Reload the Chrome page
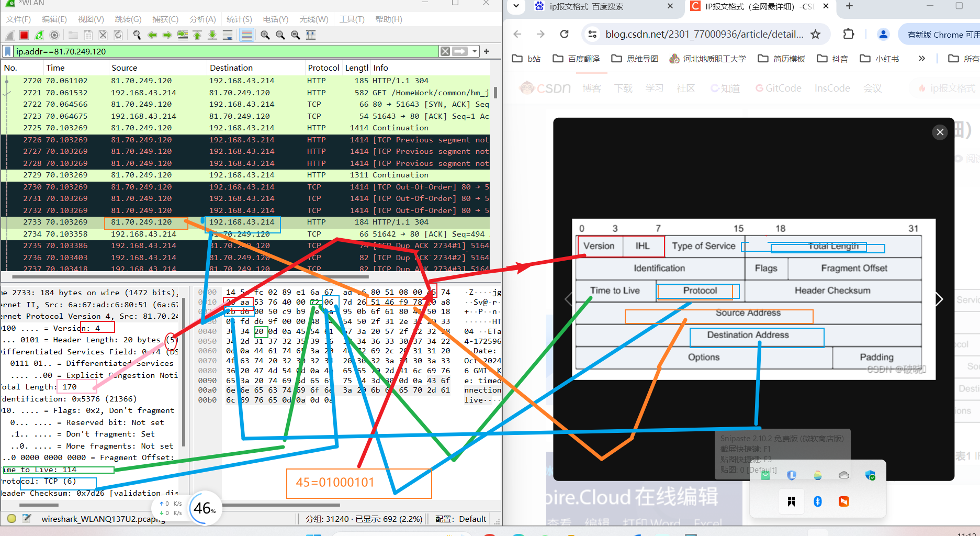 pyautogui.click(x=564, y=34)
